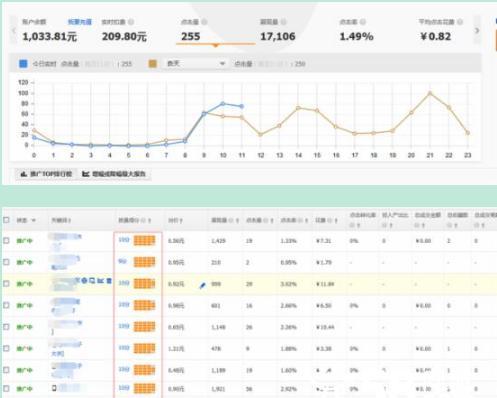This screenshot has width=497, height=398.
Task: Click the orange data point at hour 14
Action: click(298, 108)
